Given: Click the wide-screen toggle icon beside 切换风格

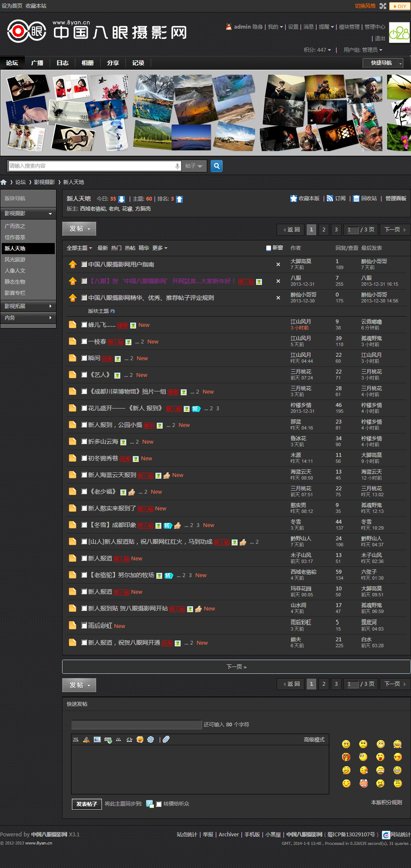Looking at the screenshot, I should pyautogui.click(x=383, y=6).
